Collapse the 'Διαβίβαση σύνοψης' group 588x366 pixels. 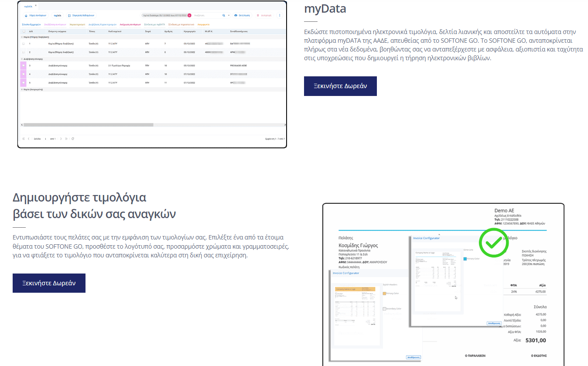click(22, 58)
